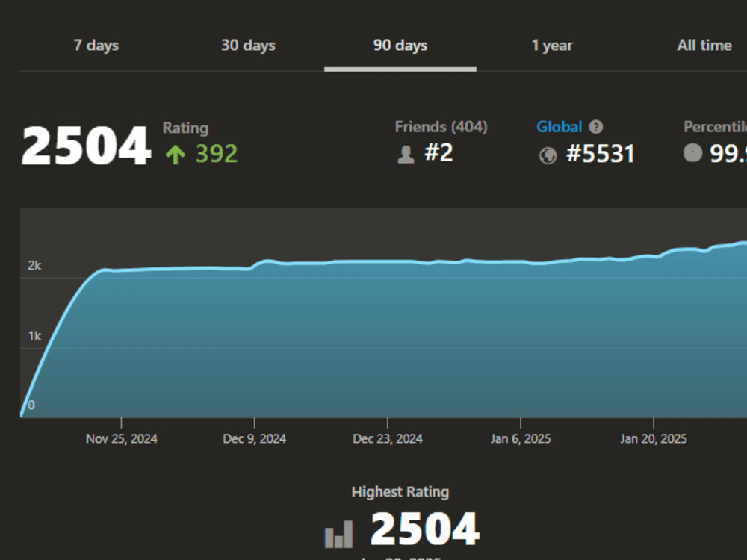Click the Percentile label
Screen dimensions: 747x560
[715, 127]
